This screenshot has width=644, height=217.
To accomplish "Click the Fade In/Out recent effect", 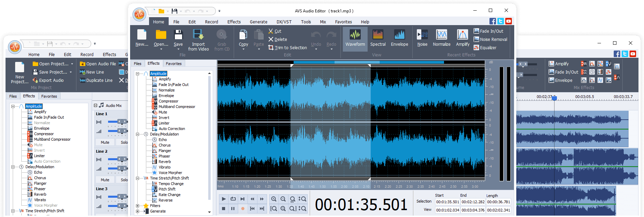I will click(x=488, y=31).
